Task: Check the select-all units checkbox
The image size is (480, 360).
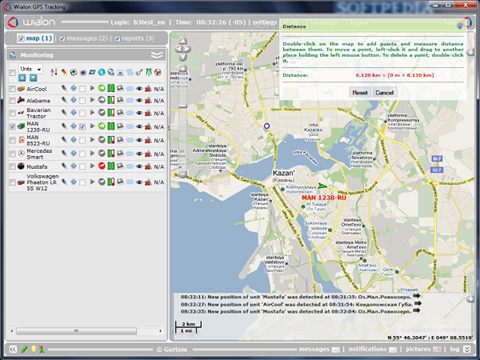Action: (12, 72)
